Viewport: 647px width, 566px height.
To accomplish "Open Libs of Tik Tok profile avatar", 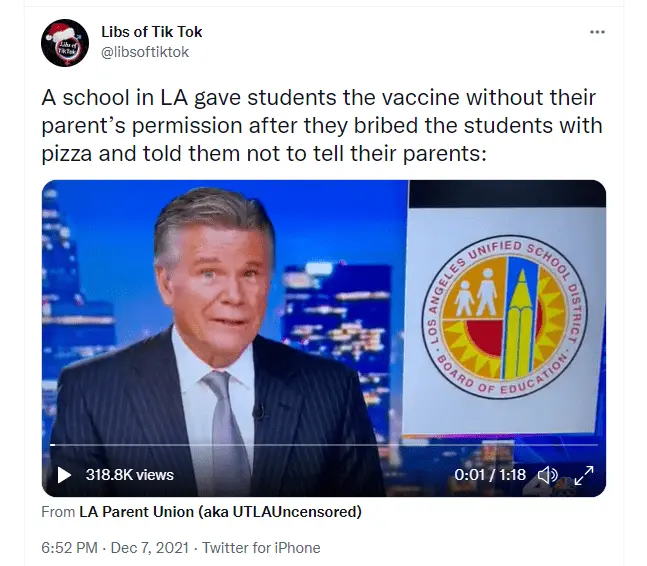I will (x=65, y=43).
